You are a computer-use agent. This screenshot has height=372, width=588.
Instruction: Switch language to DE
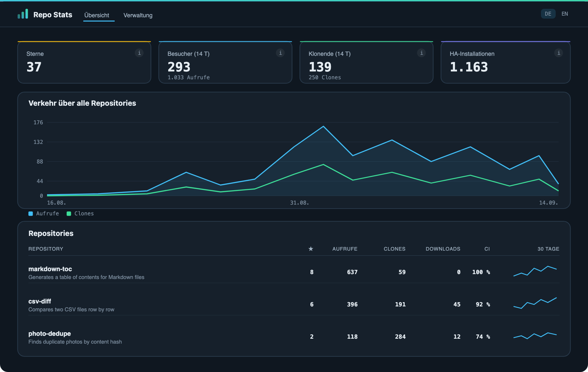[548, 14]
